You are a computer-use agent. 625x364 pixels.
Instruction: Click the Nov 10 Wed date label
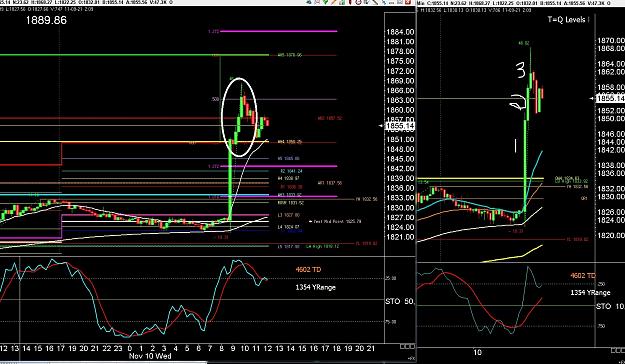point(150,356)
